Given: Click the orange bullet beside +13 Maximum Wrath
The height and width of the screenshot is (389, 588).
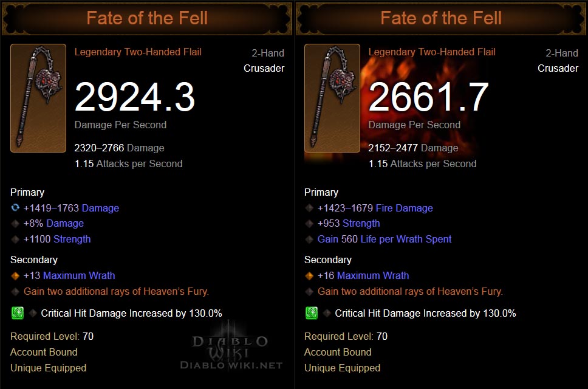Looking at the screenshot, I should tap(15, 275).
